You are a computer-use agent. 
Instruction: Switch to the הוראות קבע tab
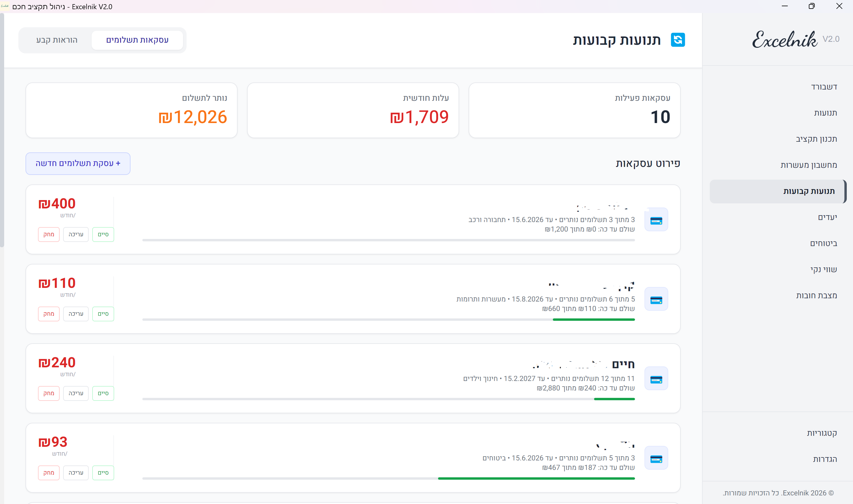click(x=57, y=40)
